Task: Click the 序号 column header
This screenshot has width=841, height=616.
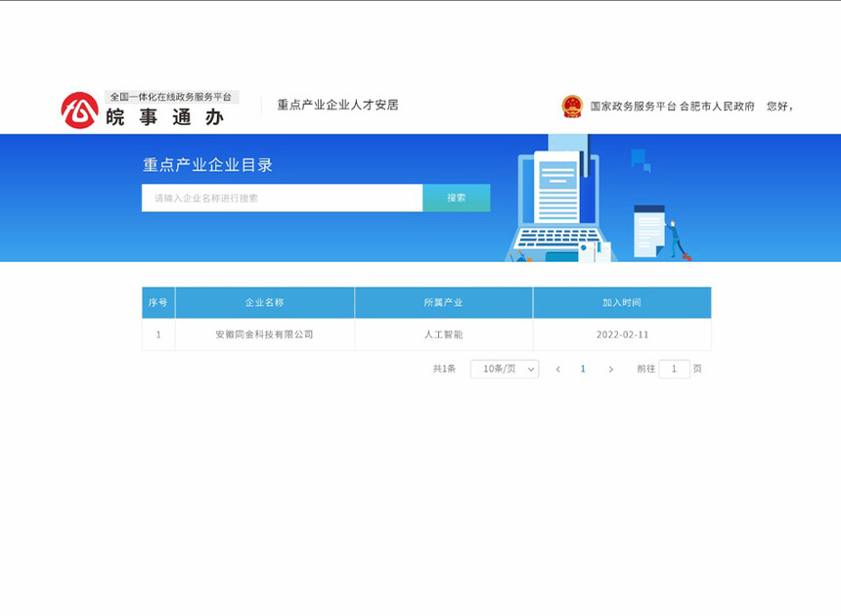Action: [x=157, y=303]
